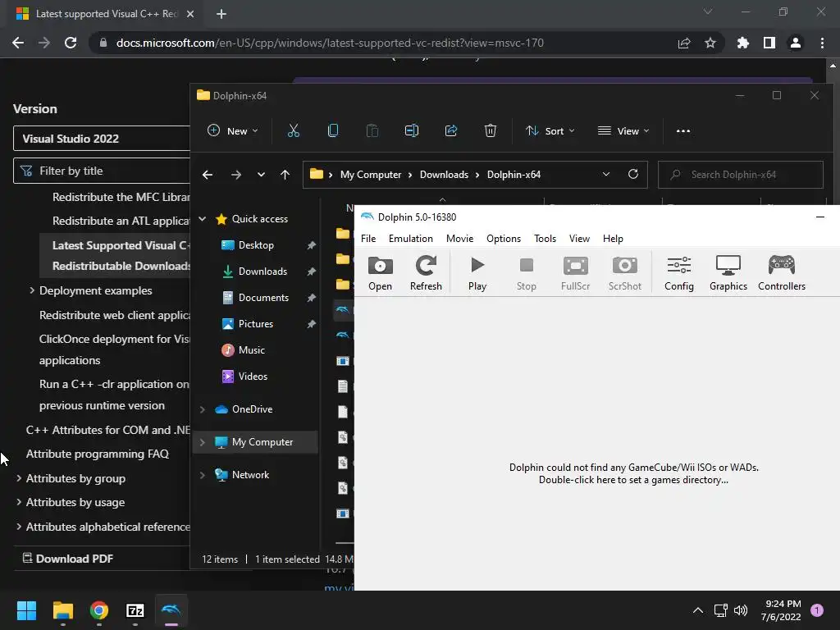Open new Chrome tab
840x630 pixels.
(221, 14)
